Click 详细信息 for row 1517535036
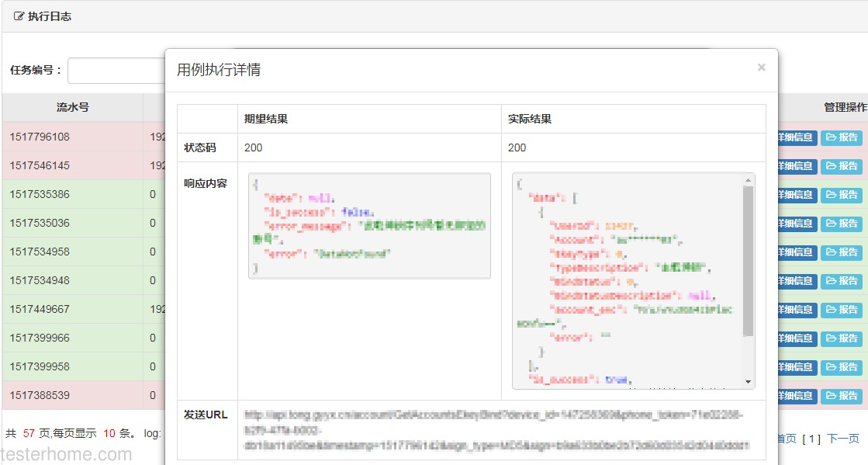This screenshot has width=868, height=465. point(797,224)
